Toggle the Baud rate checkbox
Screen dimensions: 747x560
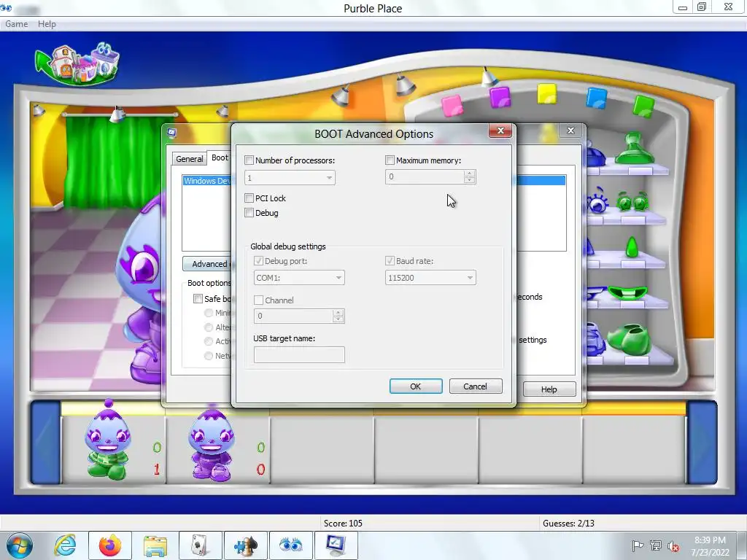tap(390, 261)
